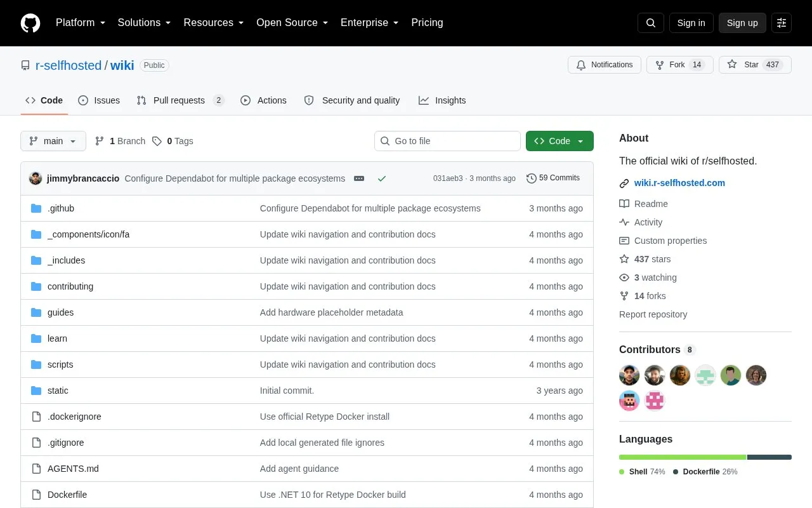Screen dimensions: 812x508
Task: Expand the Open Source menu
Action: (292, 23)
